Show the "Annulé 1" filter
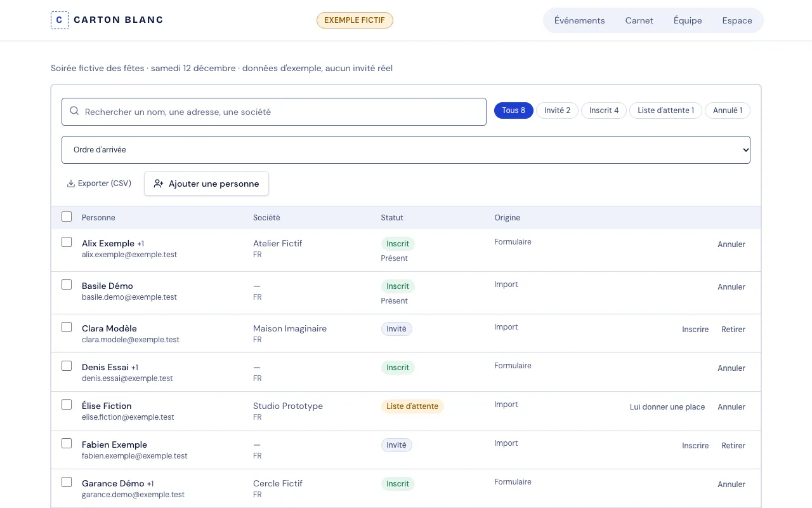 (x=728, y=110)
